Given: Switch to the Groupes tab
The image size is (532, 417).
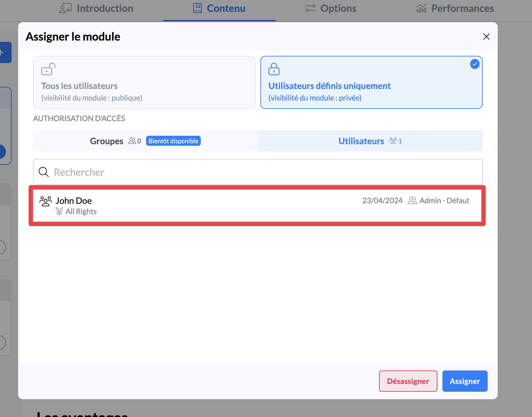Looking at the screenshot, I should point(106,141).
